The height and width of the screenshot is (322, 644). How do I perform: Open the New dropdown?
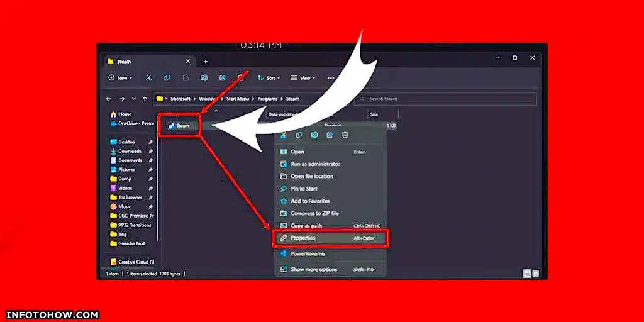(120, 78)
